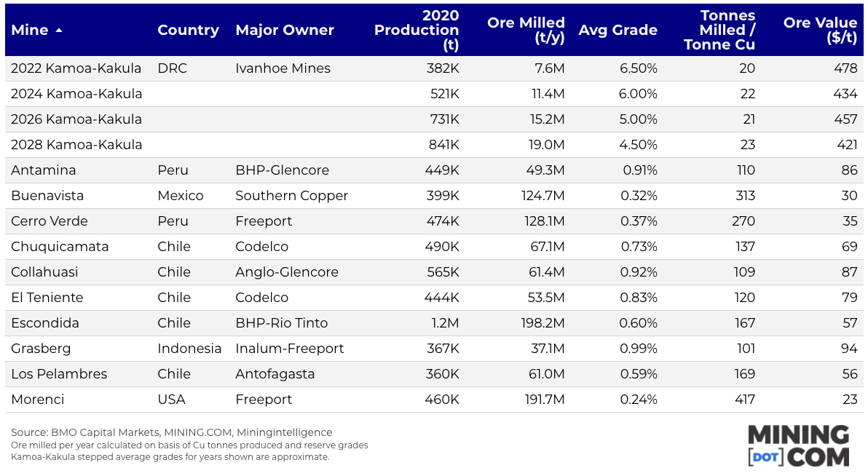
Task: Select the Antamina mine cell
Action: click(44, 170)
